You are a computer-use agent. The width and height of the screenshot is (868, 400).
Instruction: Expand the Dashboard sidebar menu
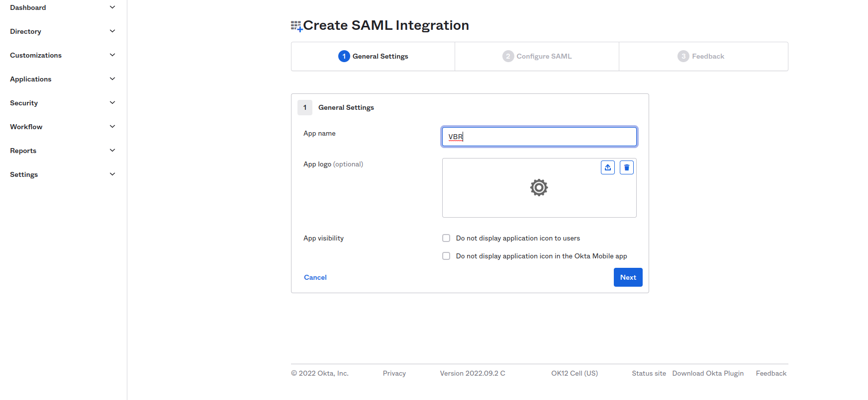point(112,7)
